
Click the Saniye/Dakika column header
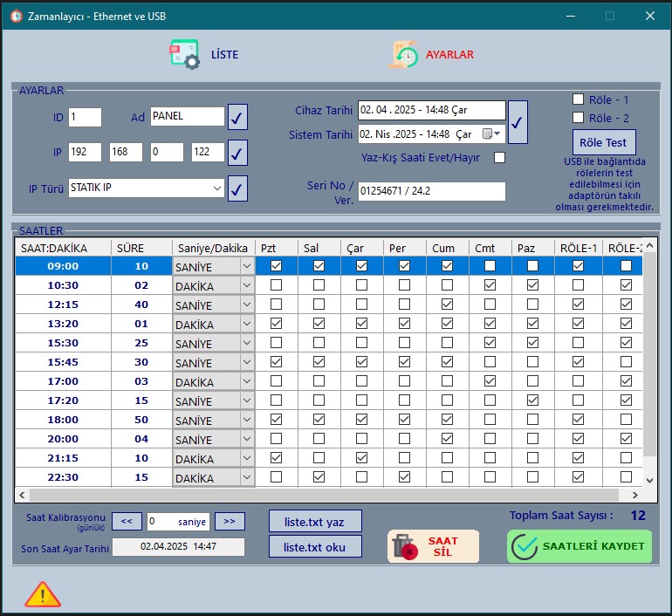click(x=213, y=248)
